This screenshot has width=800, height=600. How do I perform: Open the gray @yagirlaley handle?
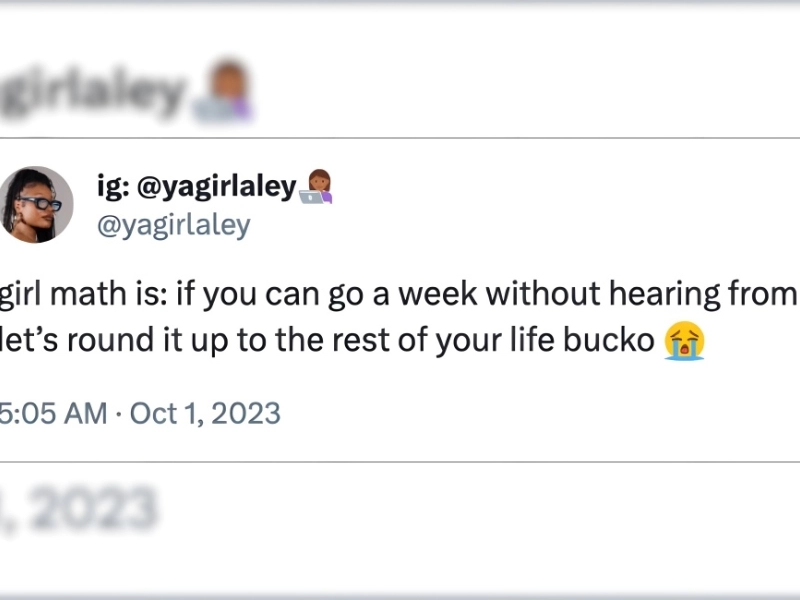click(172, 225)
